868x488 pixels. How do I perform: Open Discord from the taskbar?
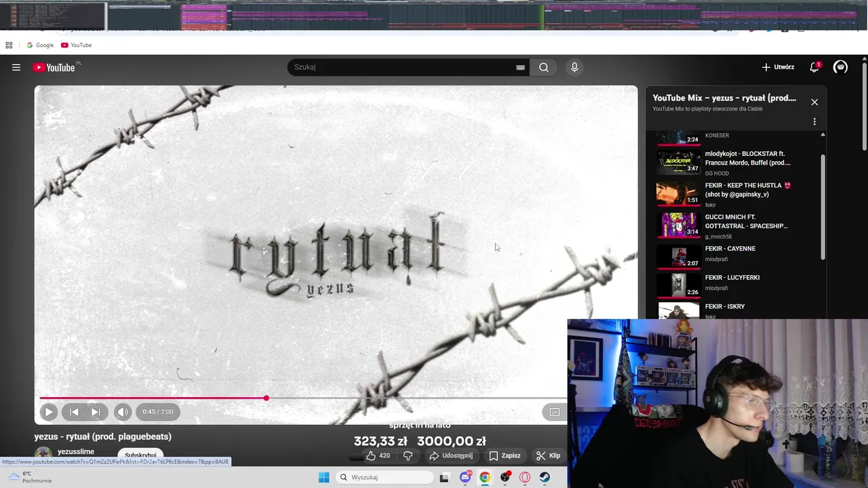coord(465,477)
